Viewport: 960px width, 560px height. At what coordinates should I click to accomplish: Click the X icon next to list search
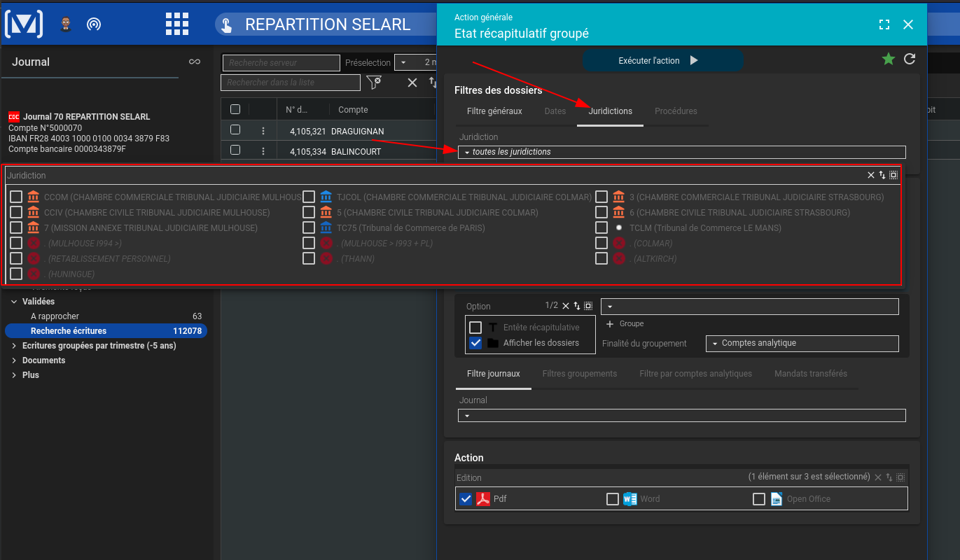412,83
